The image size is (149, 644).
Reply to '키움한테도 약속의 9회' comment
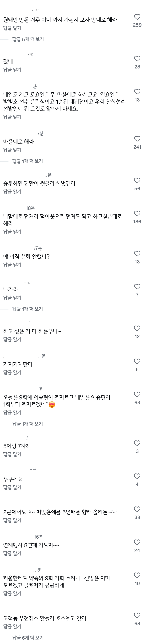point(12,593)
